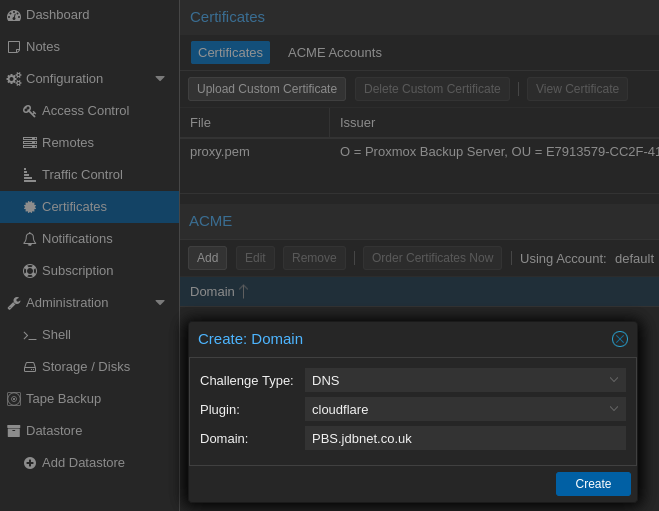
Task: Click the Dashboard gauge icon
Action: [14, 15]
